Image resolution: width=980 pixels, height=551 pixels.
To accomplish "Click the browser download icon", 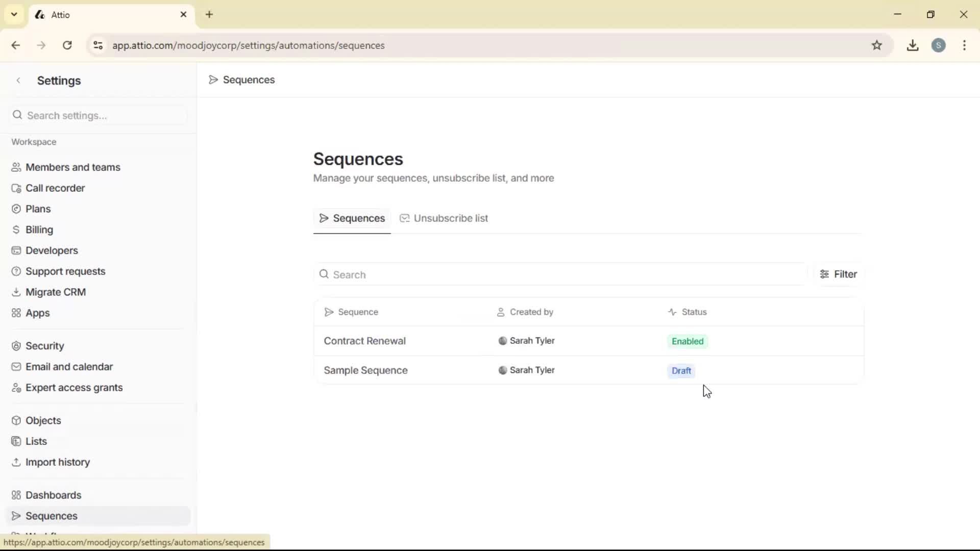I will tap(913, 45).
